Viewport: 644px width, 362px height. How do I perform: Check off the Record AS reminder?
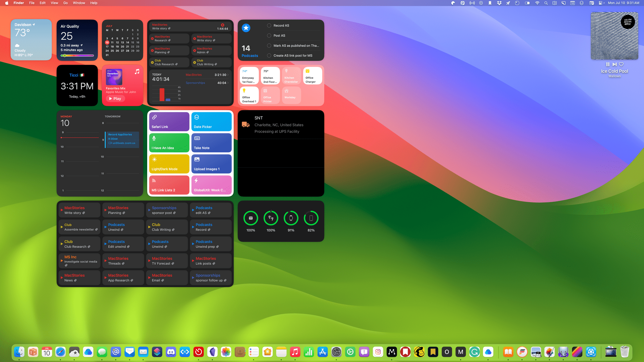point(269,25)
